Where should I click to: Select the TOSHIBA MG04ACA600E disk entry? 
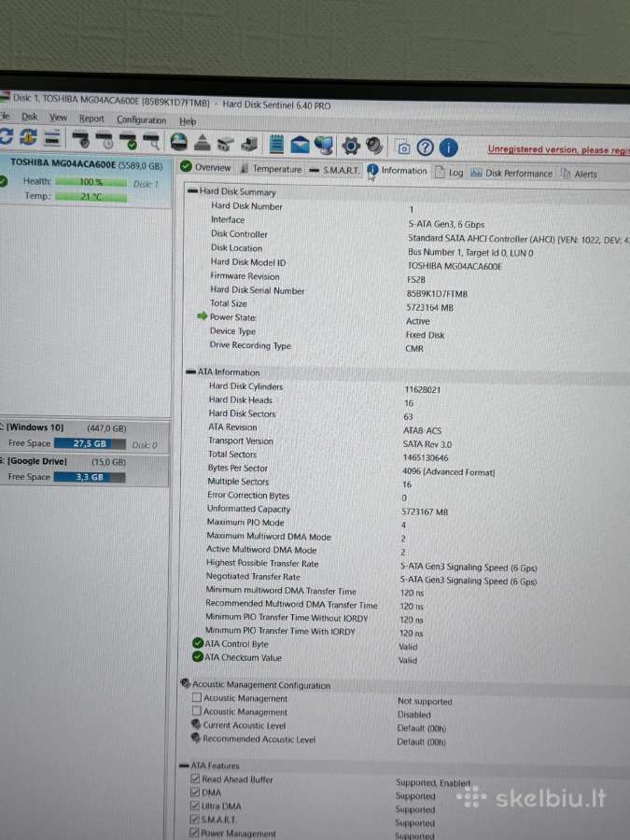click(x=86, y=180)
